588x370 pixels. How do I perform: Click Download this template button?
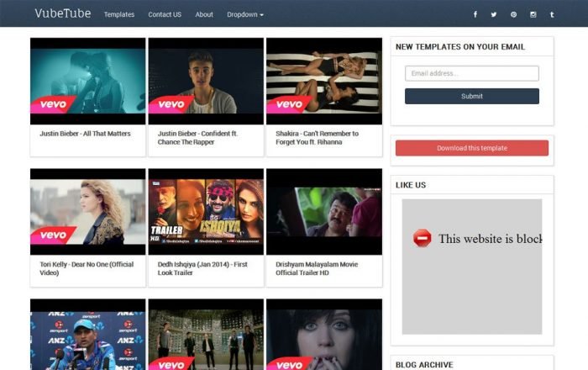click(472, 148)
